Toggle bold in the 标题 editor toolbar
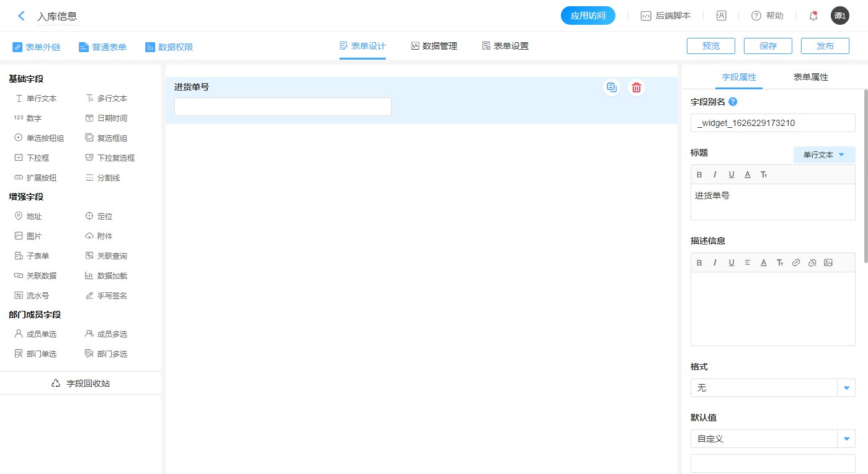This screenshot has height=474, width=868. [699, 175]
